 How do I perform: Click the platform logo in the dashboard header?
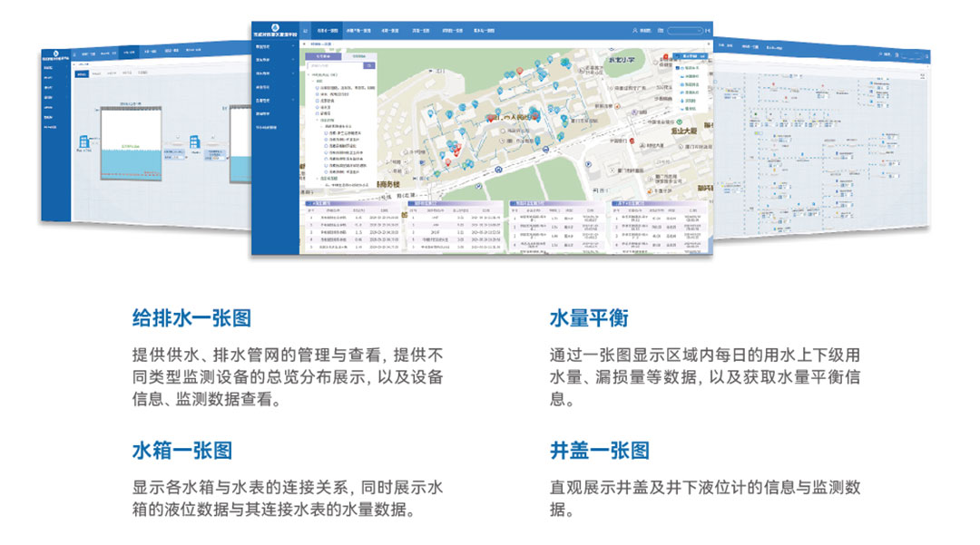coord(276,25)
